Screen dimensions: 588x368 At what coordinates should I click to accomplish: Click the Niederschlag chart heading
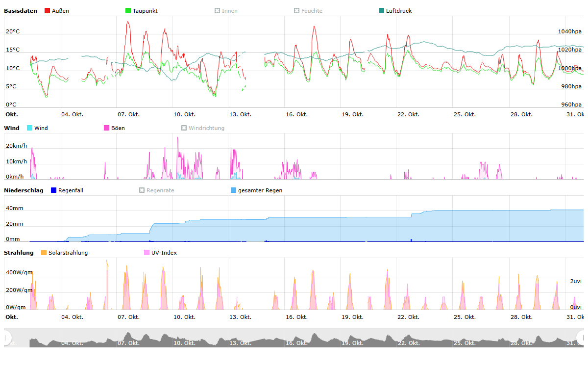tap(24, 190)
